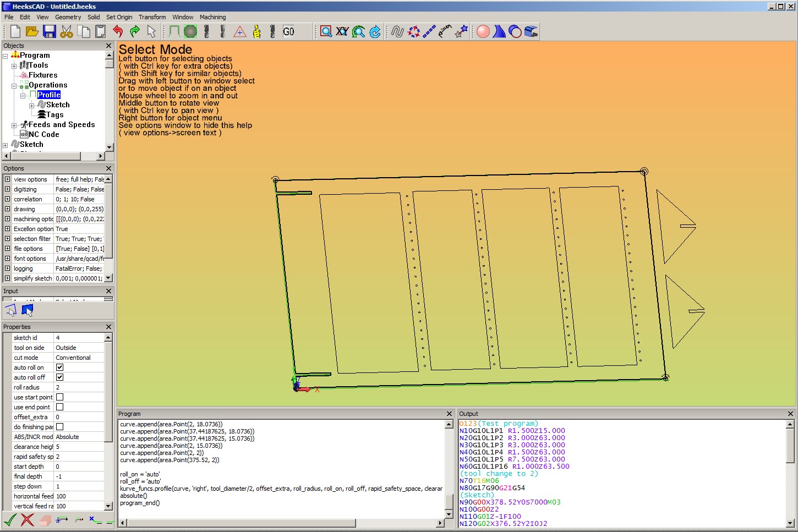Screen dimensions: 798x532
Task: Select NC Code in the Objects tree
Action: pyautogui.click(x=43, y=134)
